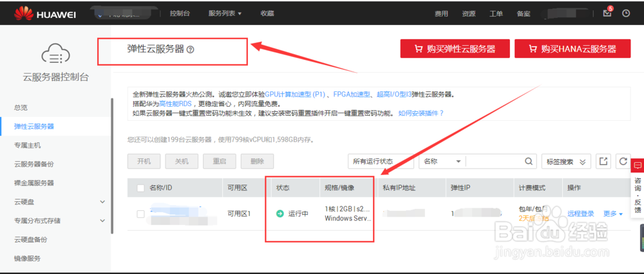Open 云服务器备份 in sidebar

click(34, 164)
